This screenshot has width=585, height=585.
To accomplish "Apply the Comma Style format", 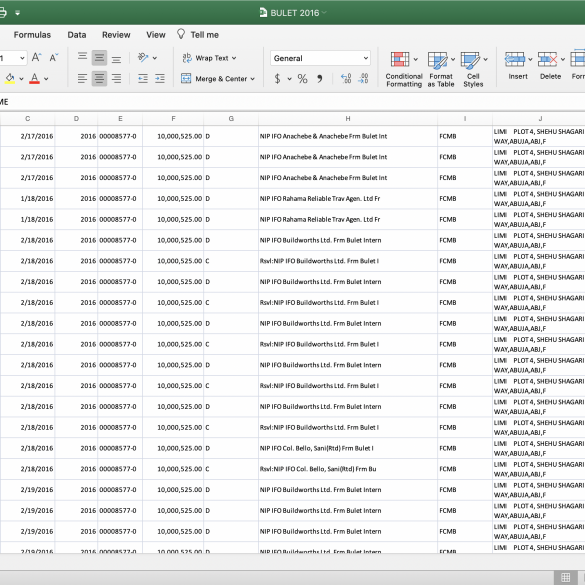I will [320, 78].
